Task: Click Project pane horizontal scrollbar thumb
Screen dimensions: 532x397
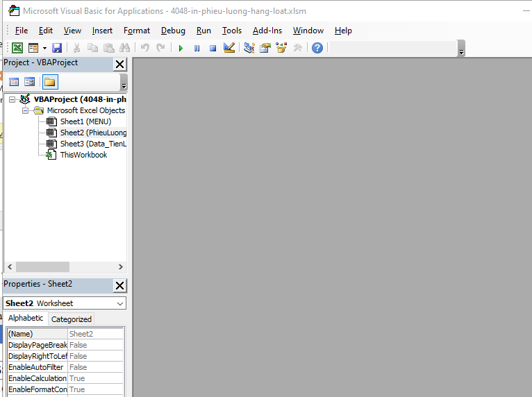Action: (x=43, y=267)
